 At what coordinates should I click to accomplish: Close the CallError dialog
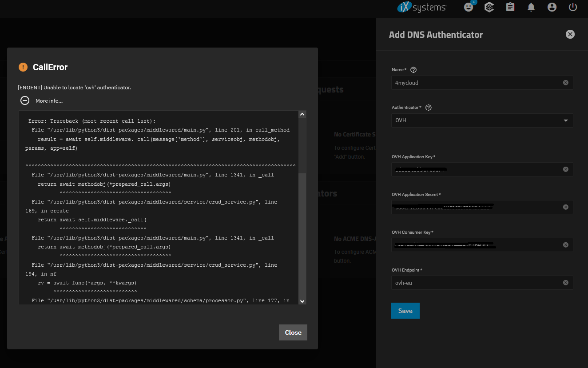pos(293,332)
